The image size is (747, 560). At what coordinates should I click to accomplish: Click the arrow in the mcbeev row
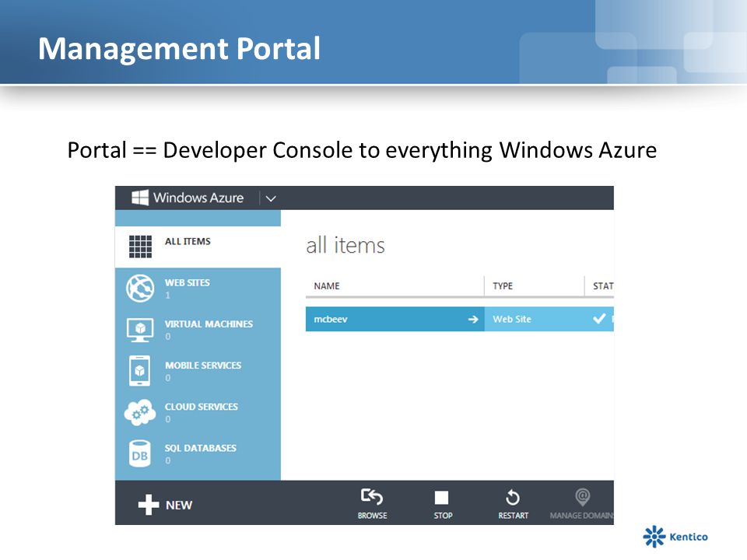pyautogui.click(x=473, y=319)
